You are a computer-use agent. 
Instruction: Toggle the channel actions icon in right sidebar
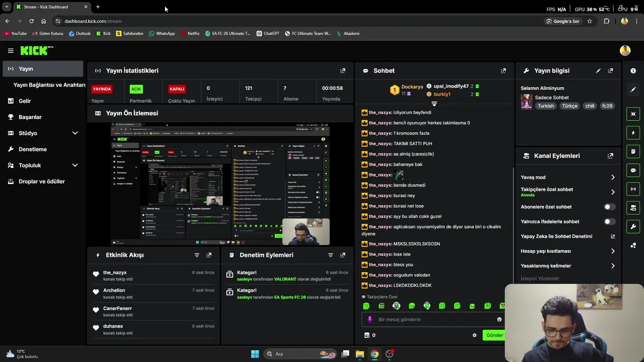pyautogui.click(x=633, y=208)
